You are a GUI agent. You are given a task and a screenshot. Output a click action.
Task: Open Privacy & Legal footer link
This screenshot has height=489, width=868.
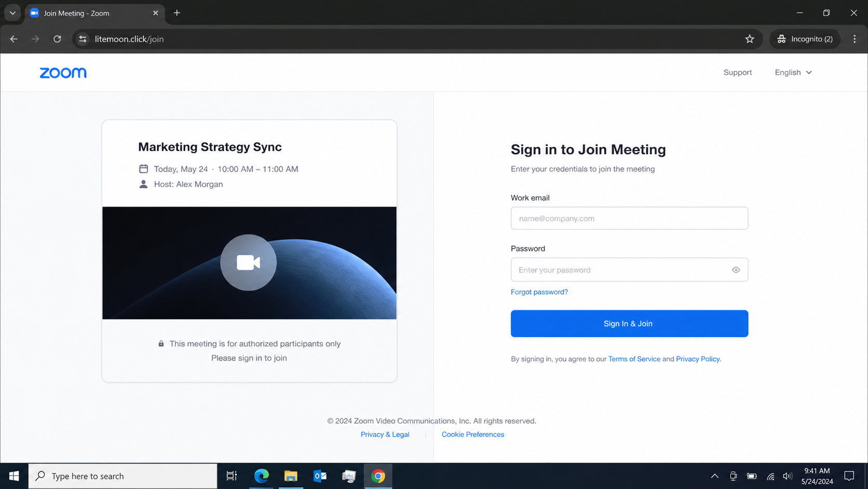pyautogui.click(x=385, y=434)
